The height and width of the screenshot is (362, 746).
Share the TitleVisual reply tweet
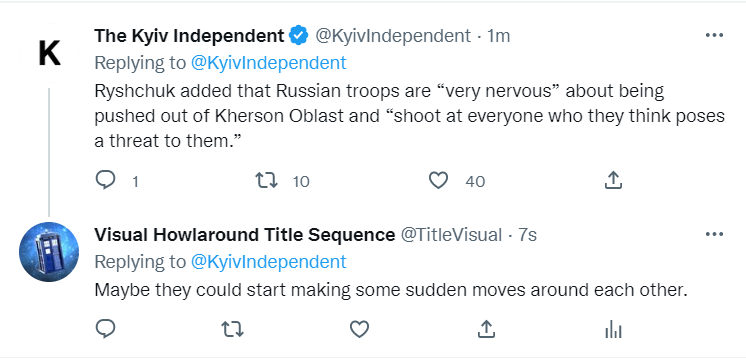[486, 329]
